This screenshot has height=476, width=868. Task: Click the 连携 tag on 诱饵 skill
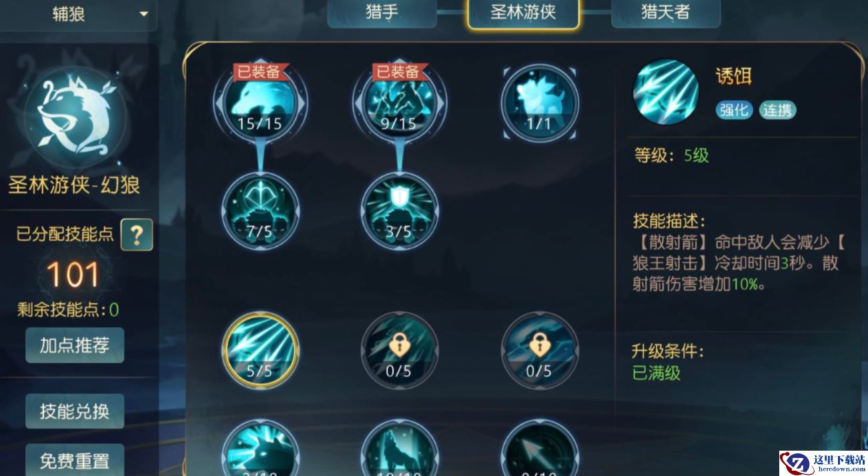777,110
